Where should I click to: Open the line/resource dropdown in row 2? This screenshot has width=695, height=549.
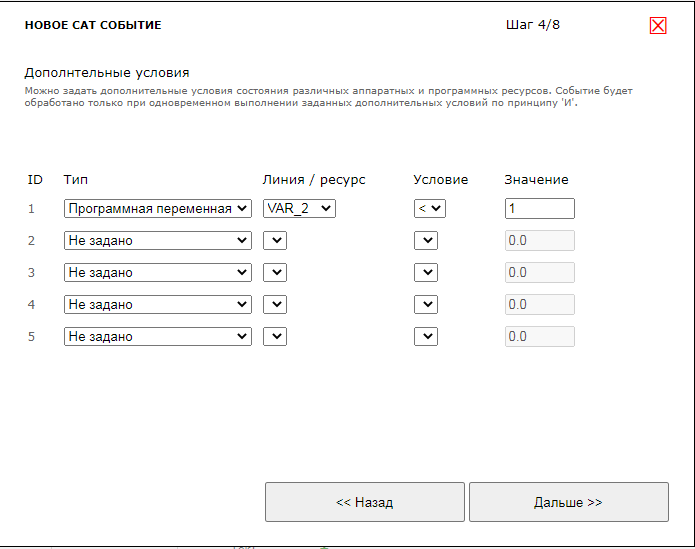(275, 240)
